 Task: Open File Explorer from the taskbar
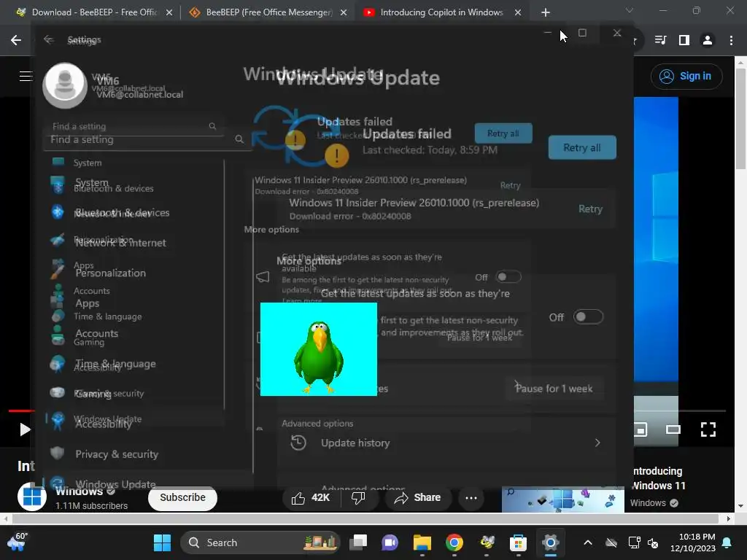pyautogui.click(x=422, y=542)
